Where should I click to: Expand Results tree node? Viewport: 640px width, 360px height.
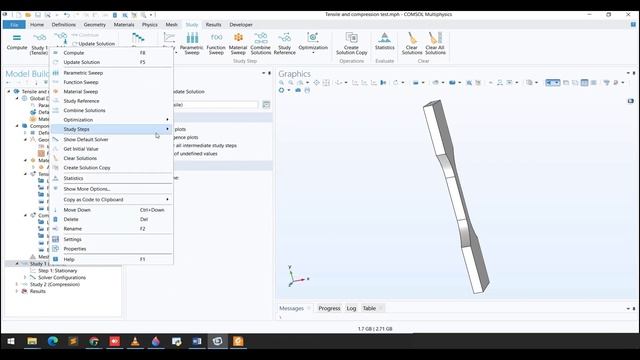17,291
